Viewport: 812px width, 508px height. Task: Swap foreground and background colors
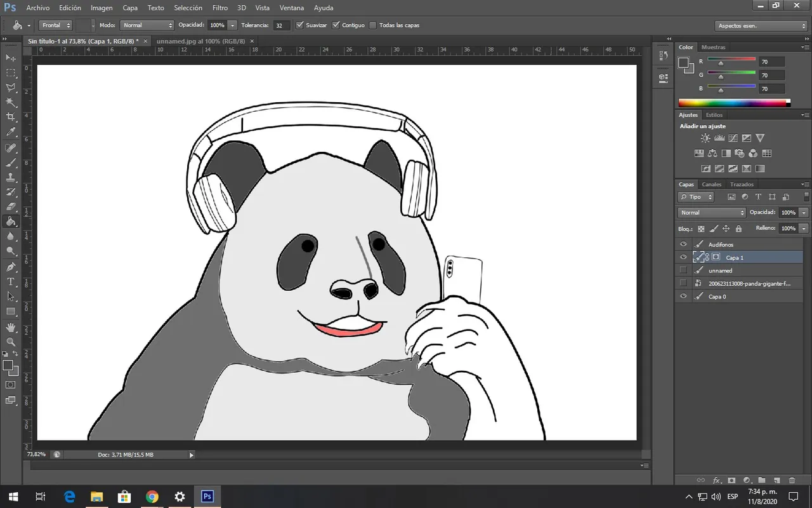(16, 354)
